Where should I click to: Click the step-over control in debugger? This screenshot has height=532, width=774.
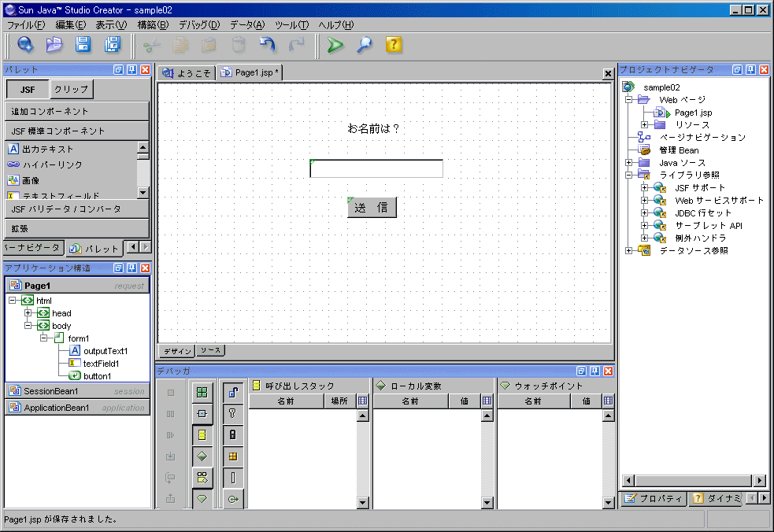[170, 477]
